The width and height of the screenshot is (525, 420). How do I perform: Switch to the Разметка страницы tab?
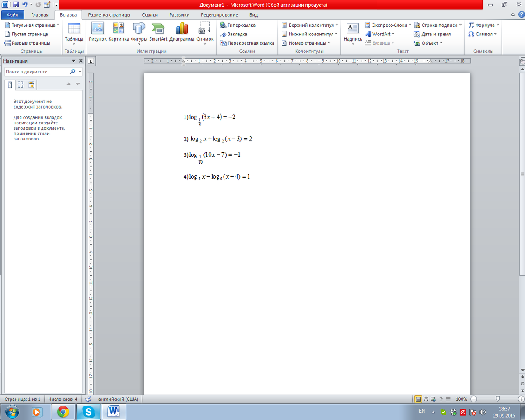pyautogui.click(x=109, y=15)
